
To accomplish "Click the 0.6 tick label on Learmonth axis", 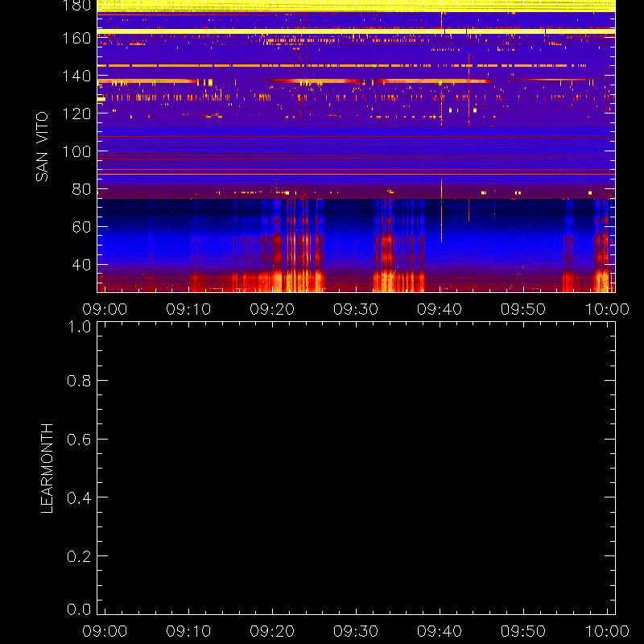I will click(x=79, y=439).
